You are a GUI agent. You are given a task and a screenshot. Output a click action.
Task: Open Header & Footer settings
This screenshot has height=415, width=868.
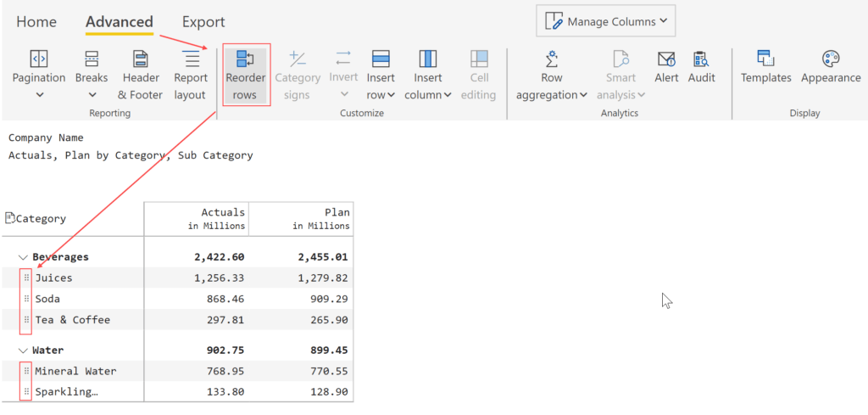pos(141,76)
